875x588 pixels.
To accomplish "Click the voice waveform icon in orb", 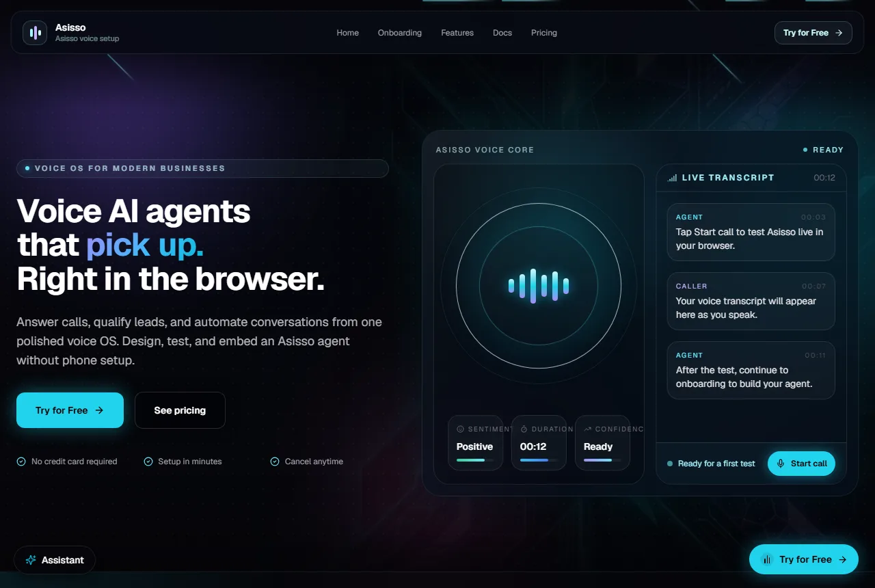I will pos(539,286).
